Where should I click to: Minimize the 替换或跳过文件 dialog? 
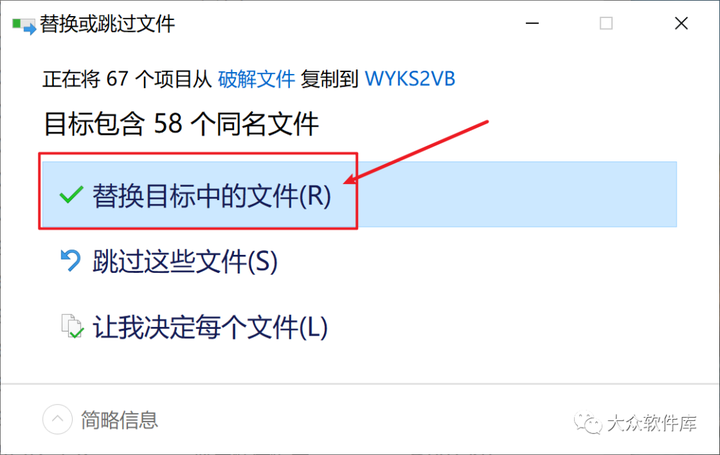coord(532,23)
